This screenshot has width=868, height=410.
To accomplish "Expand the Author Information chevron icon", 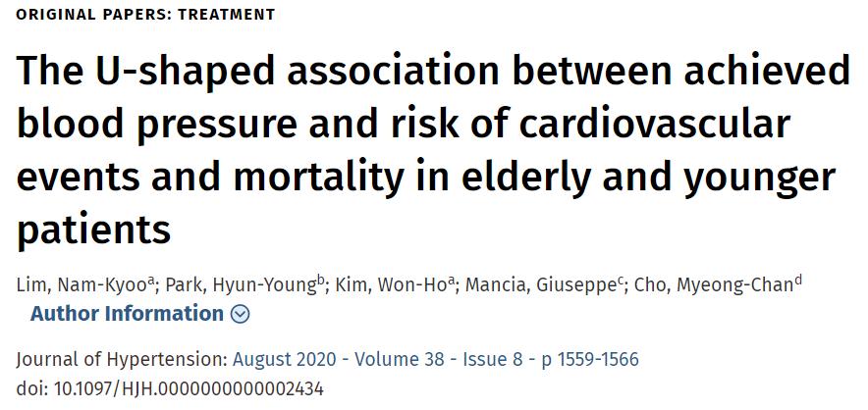I will (x=240, y=314).
